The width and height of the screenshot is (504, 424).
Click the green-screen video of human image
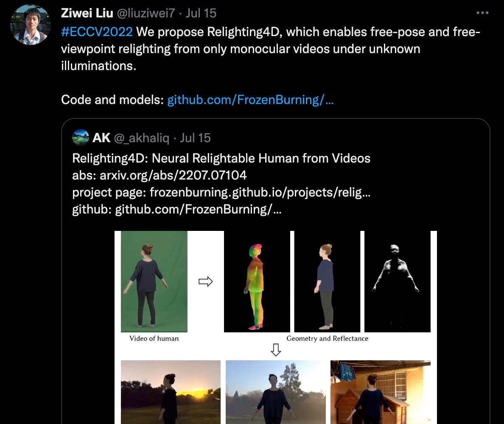coord(154,281)
